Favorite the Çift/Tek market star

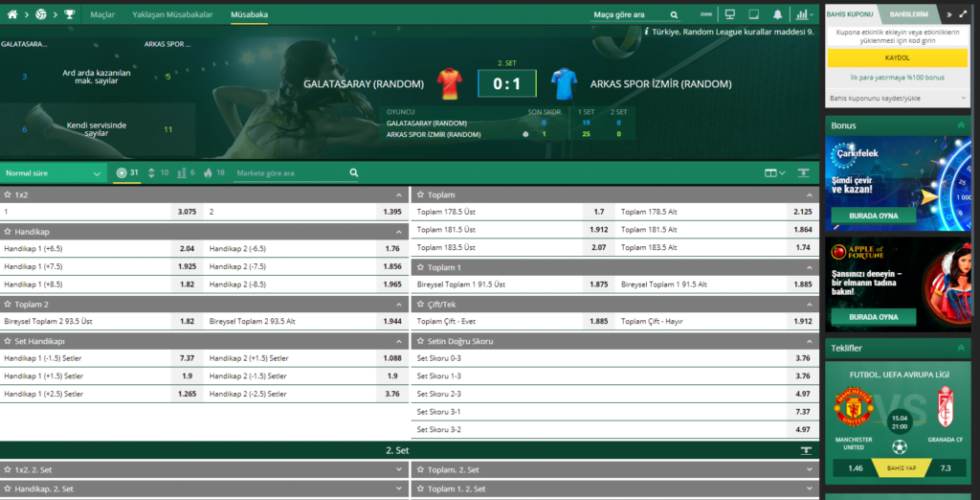[421, 305]
